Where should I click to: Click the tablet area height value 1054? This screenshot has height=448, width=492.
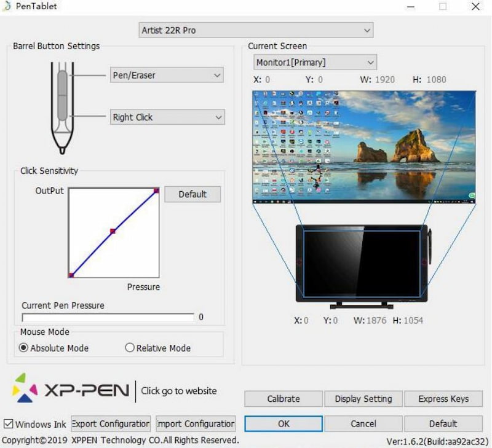[x=413, y=320]
